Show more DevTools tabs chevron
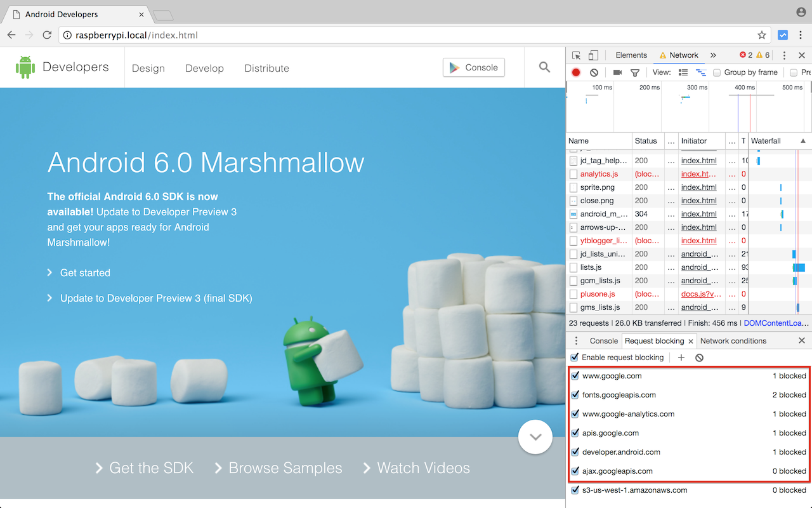The width and height of the screenshot is (812, 508). (713, 55)
